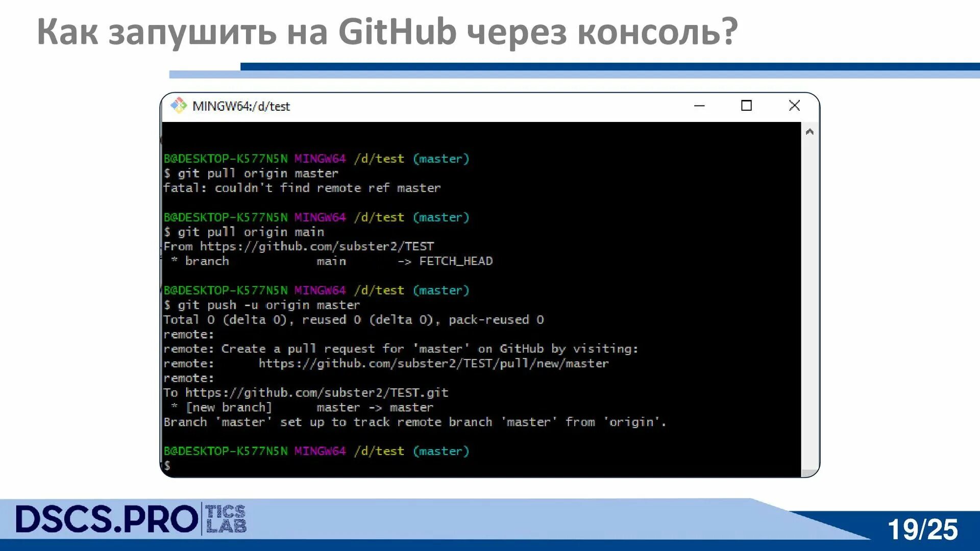This screenshot has height=551, width=980.
Task: Click the FETCH_HEAD text in terminal
Action: pyautogui.click(x=456, y=261)
